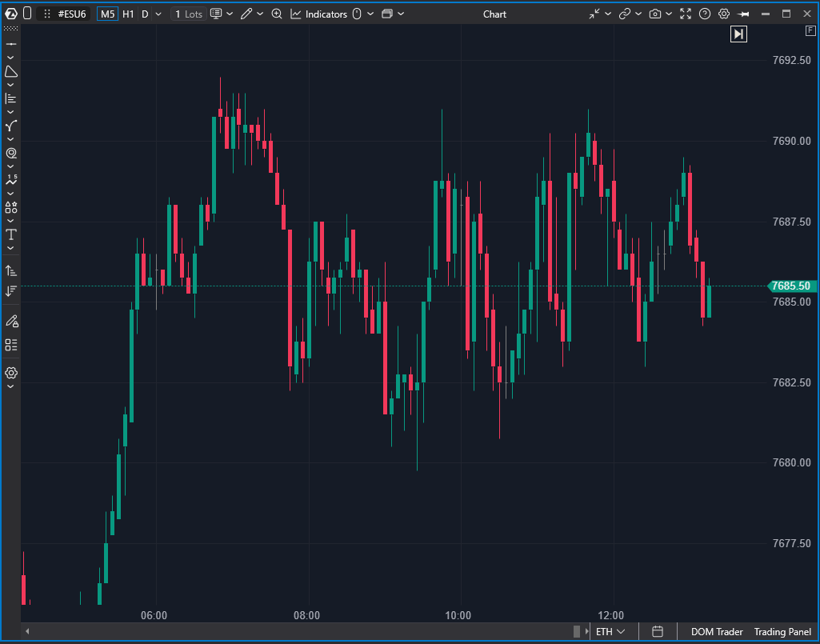Image resolution: width=820 pixels, height=644 pixels.
Task: Toggle the pin window icon
Action: [743, 14]
